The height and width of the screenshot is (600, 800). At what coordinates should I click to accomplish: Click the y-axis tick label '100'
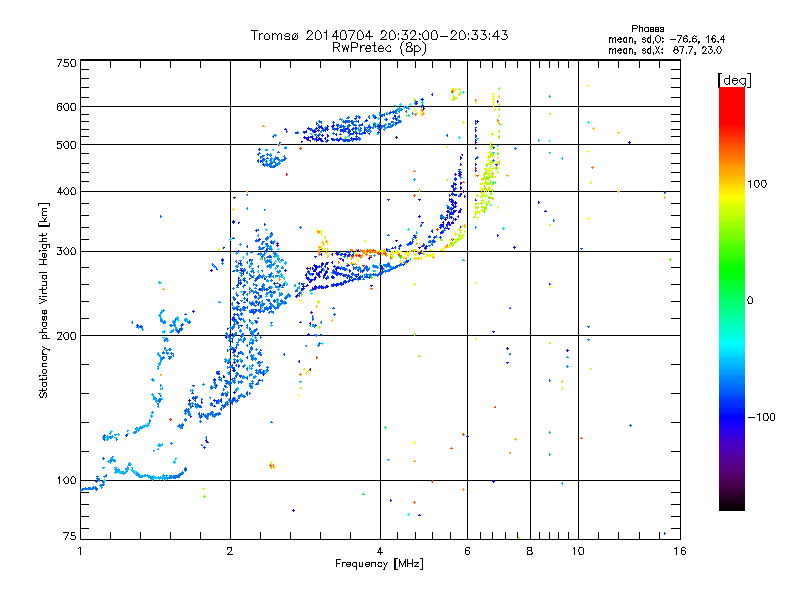coord(66,480)
